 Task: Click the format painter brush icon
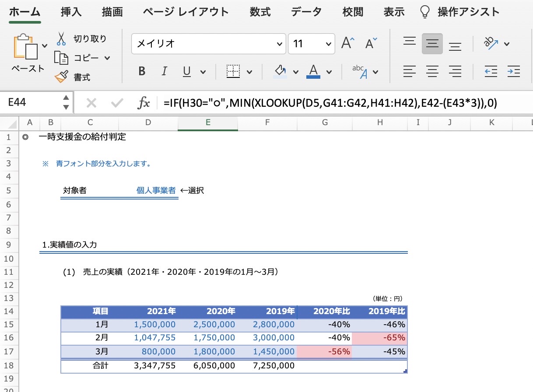point(61,77)
